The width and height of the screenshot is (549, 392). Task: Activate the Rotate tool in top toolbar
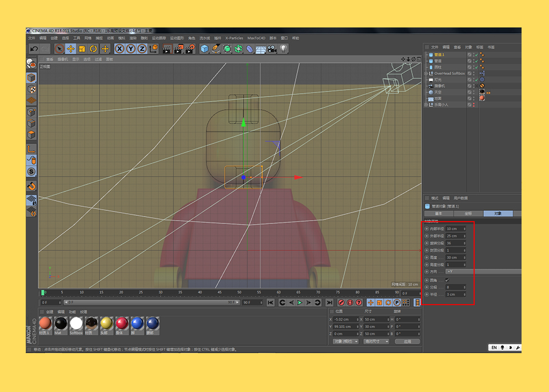93,49
